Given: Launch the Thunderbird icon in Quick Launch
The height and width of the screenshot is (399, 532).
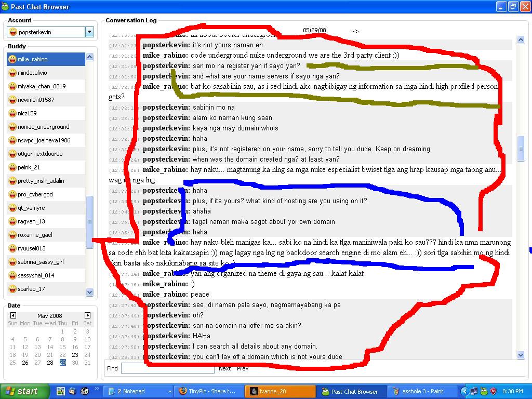Looking at the screenshot, I should 72,391.
